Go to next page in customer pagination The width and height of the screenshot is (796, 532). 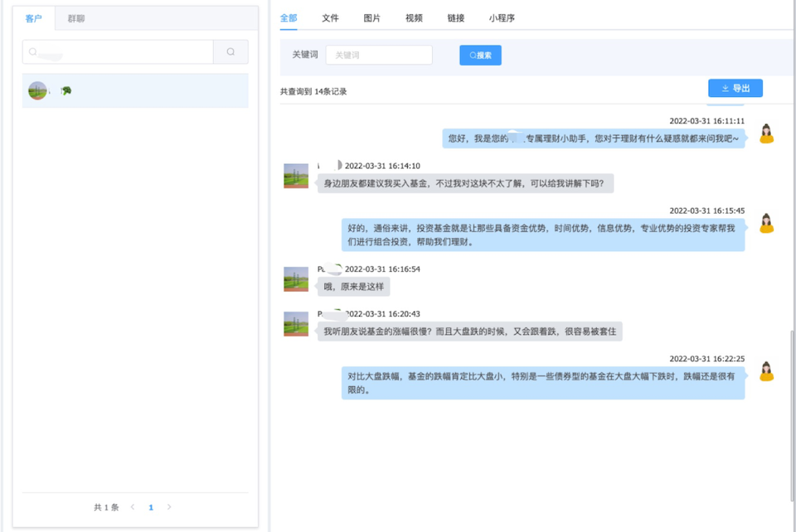click(x=170, y=507)
